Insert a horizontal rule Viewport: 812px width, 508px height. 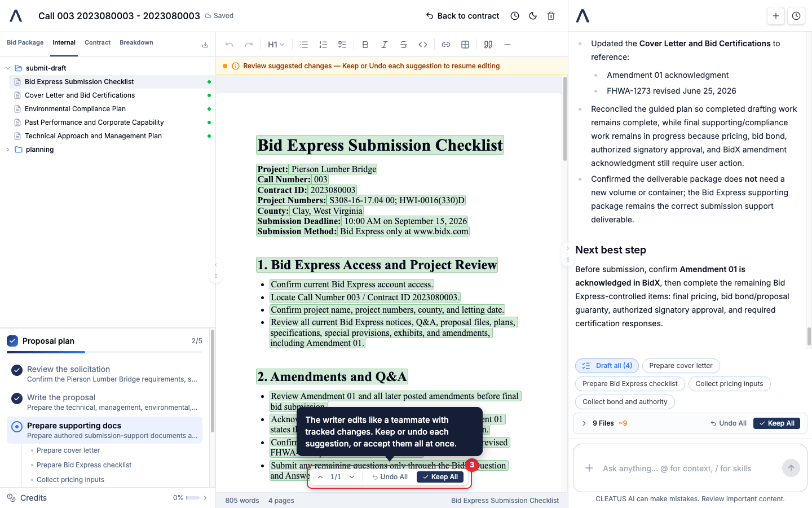(507, 45)
